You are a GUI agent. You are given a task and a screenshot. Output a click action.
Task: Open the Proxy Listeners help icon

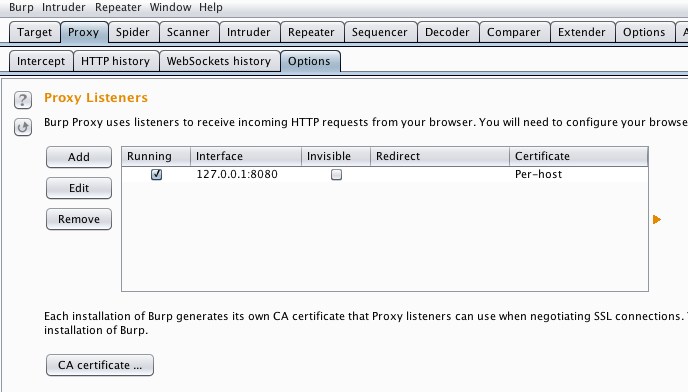click(x=23, y=100)
